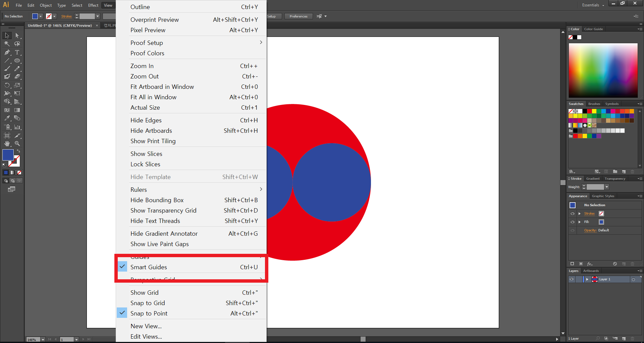Image resolution: width=644 pixels, height=343 pixels.
Task: Select the Mesh tool
Action: 7,110
